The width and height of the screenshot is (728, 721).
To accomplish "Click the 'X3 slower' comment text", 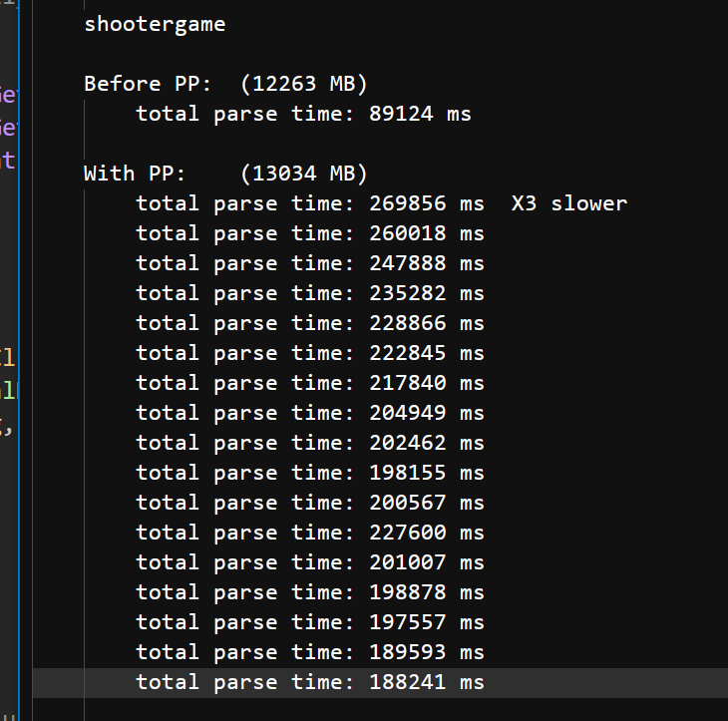I will (x=569, y=203).
